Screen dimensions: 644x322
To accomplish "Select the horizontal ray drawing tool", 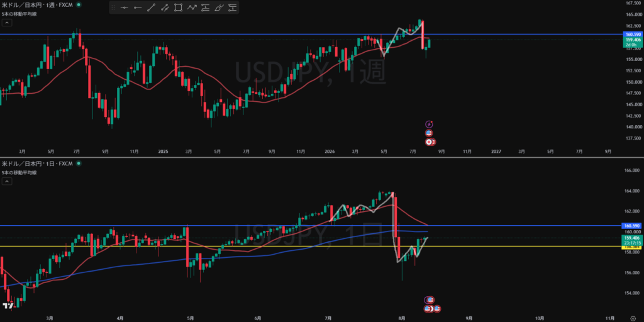I will (x=138, y=8).
